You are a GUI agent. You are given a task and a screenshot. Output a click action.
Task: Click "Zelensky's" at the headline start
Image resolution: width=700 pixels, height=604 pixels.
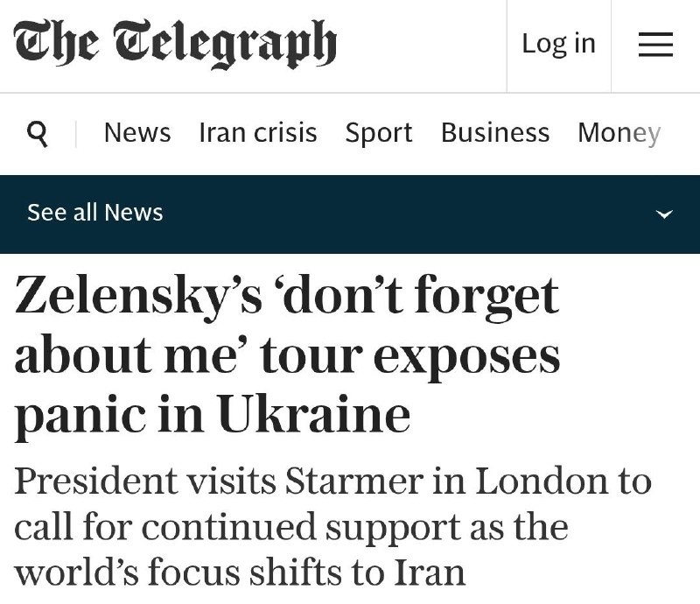tap(138, 295)
